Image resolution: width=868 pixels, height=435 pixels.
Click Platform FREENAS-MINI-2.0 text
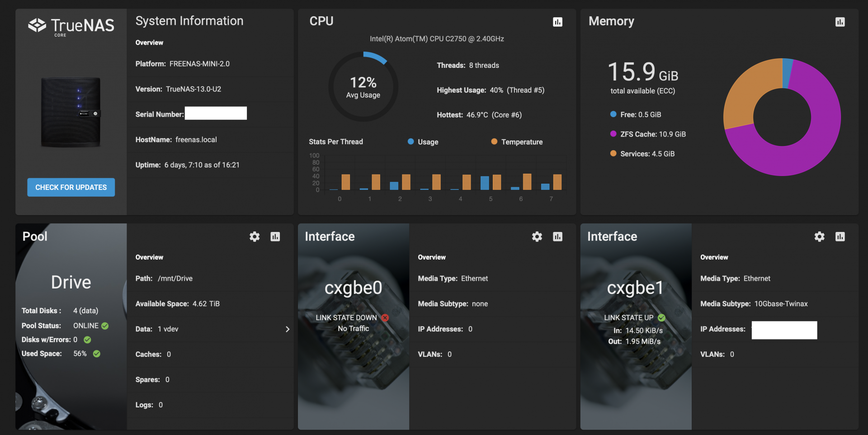183,64
